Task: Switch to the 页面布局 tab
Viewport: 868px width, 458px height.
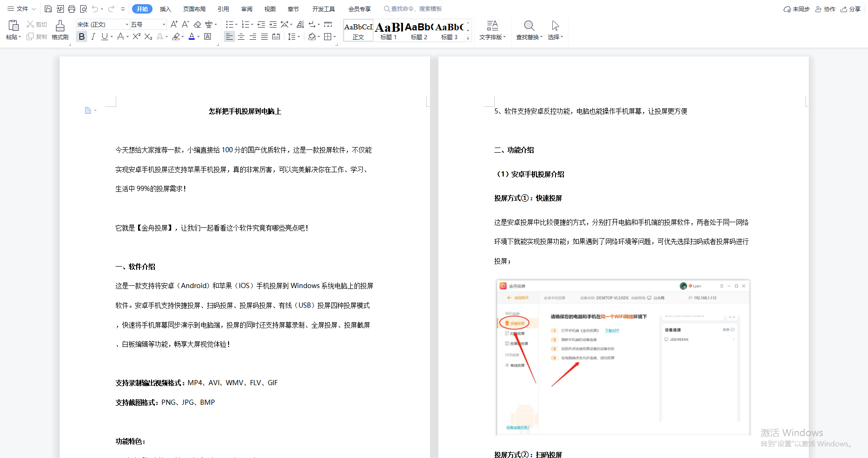Action: [x=194, y=9]
